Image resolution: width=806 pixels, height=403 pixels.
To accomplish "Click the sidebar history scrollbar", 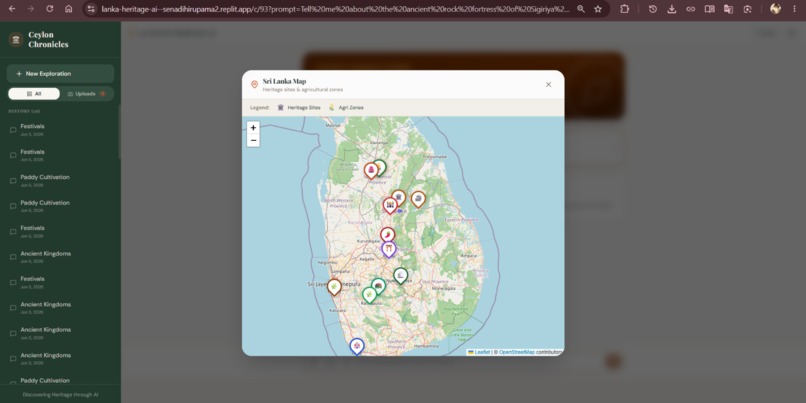I will [x=119, y=132].
